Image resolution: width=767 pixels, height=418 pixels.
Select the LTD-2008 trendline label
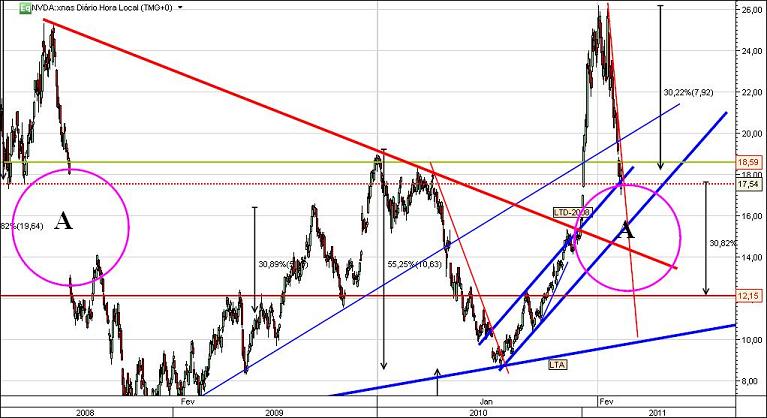pyautogui.click(x=573, y=212)
